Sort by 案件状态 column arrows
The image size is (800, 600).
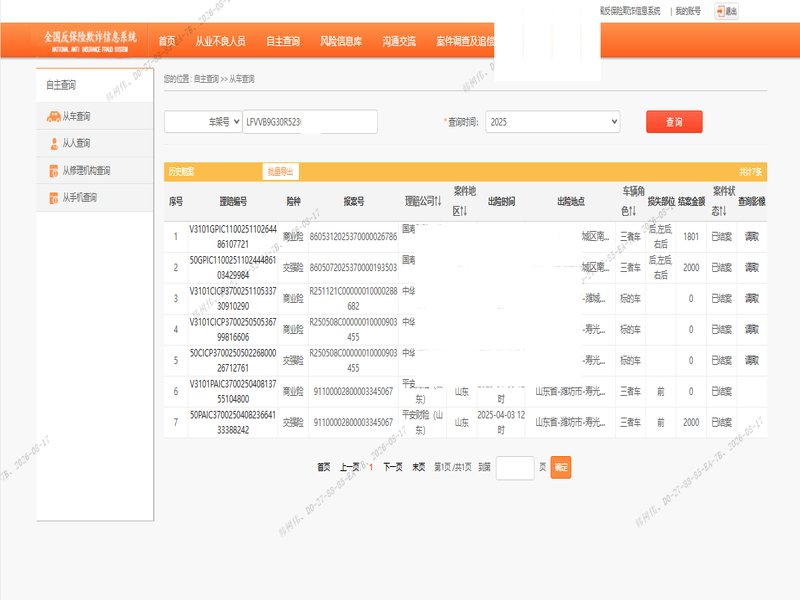coord(723,211)
